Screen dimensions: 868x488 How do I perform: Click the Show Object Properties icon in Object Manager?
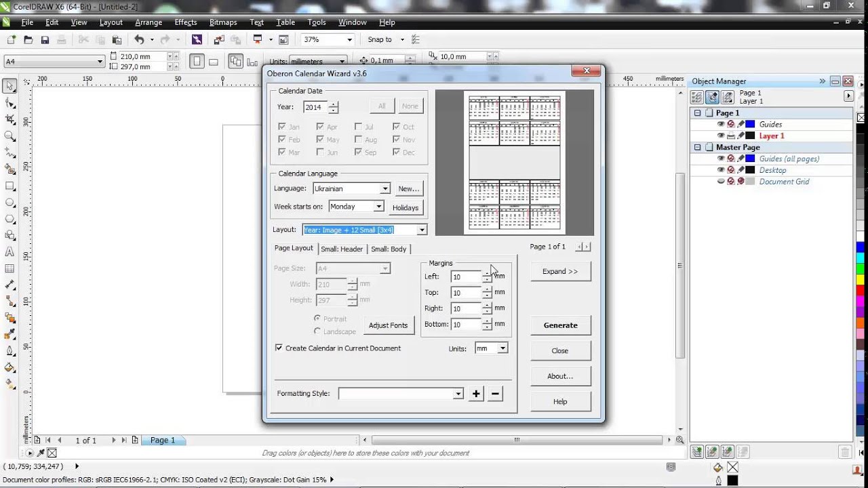[696, 98]
